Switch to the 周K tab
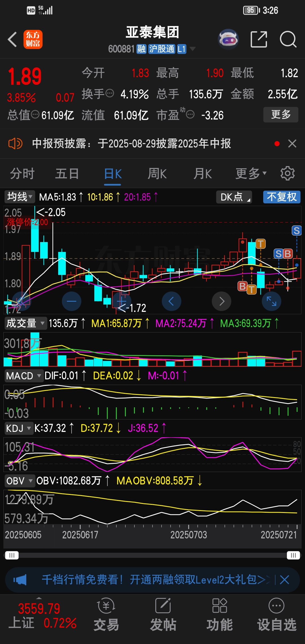The height and width of the screenshot is (644, 305). (x=157, y=173)
